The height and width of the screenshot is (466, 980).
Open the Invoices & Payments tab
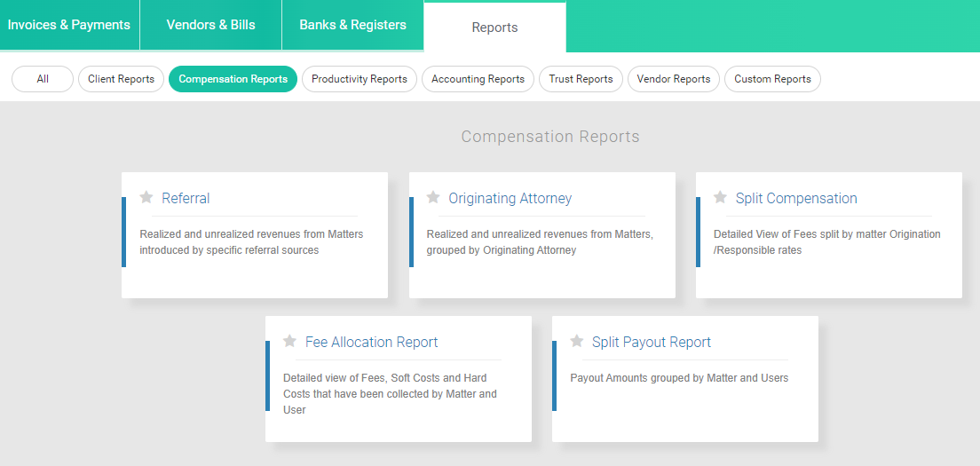(x=69, y=25)
